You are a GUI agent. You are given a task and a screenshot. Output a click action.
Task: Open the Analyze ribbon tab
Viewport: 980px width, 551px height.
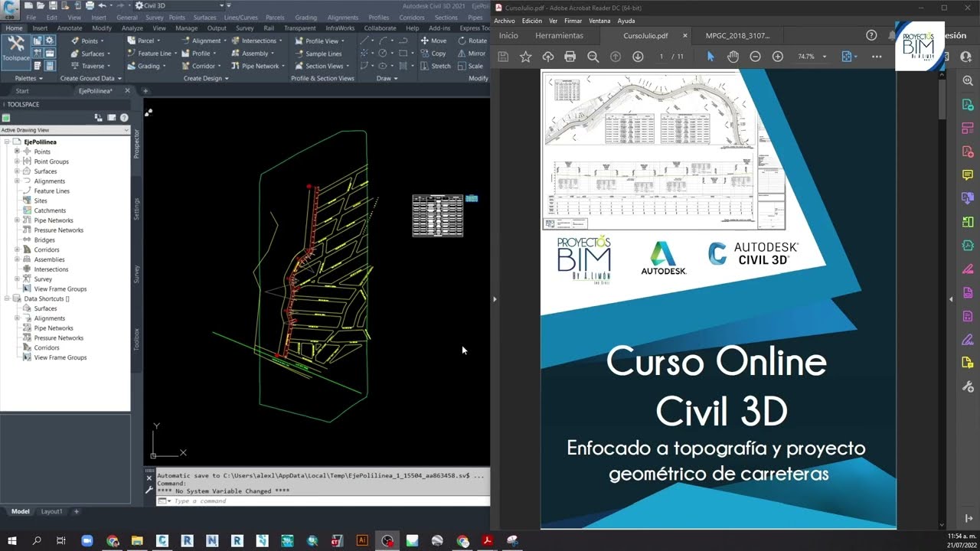132,28
